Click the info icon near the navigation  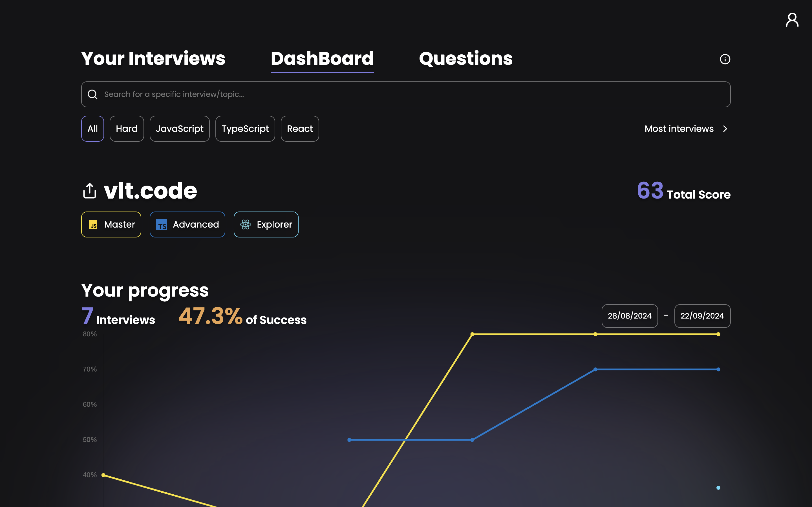tap(725, 59)
